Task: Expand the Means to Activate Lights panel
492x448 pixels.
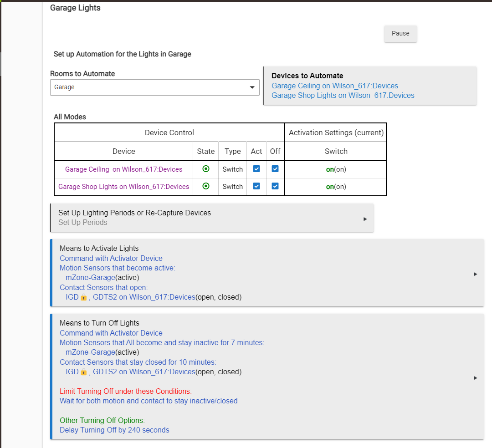Action: tap(475, 274)
